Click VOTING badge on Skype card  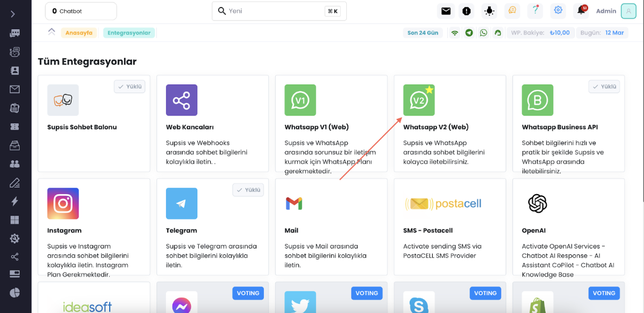pyautogui.click(x=485, y=293)
